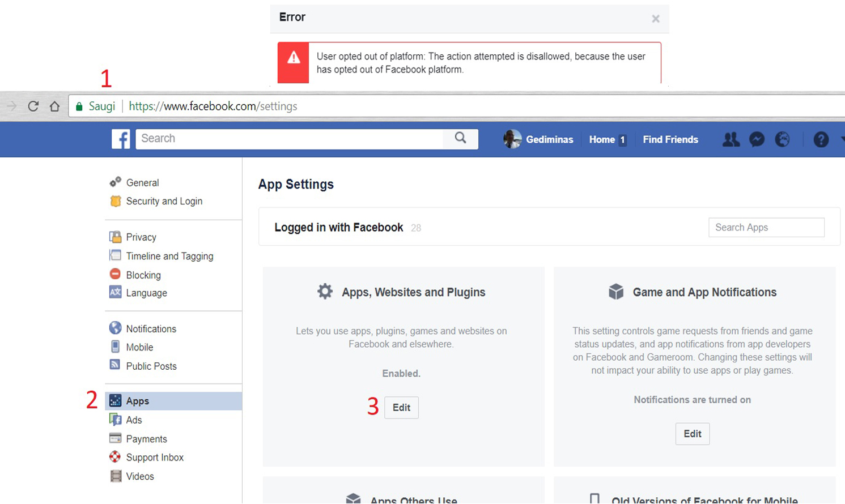The height and width of the screenshot is (504, 845).
Task: Click the Search Apps field
Action: coord(766,228)
